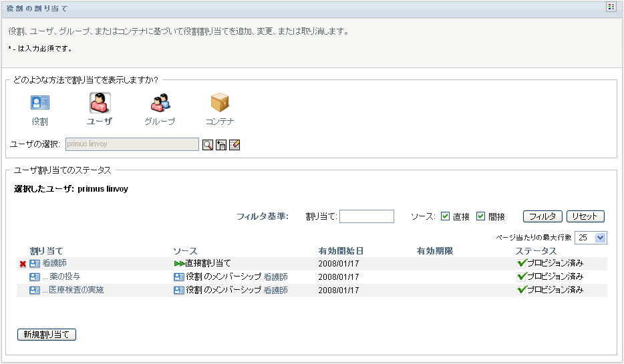The image size is (624, 364).
Task: Click 2008/01/17 date in 医療検査の実施 row
Action: (339, 291)
